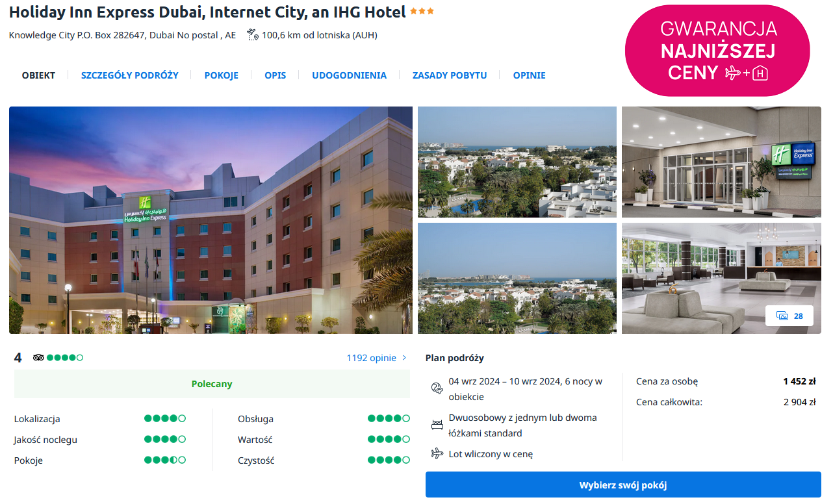Open the Pokoje tab
This screenshot has width=833, height=504.
click(222, 75)
